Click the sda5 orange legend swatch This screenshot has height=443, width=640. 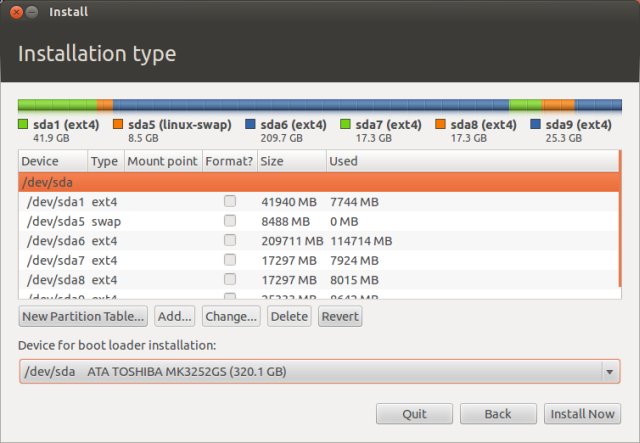coord(118,124)
